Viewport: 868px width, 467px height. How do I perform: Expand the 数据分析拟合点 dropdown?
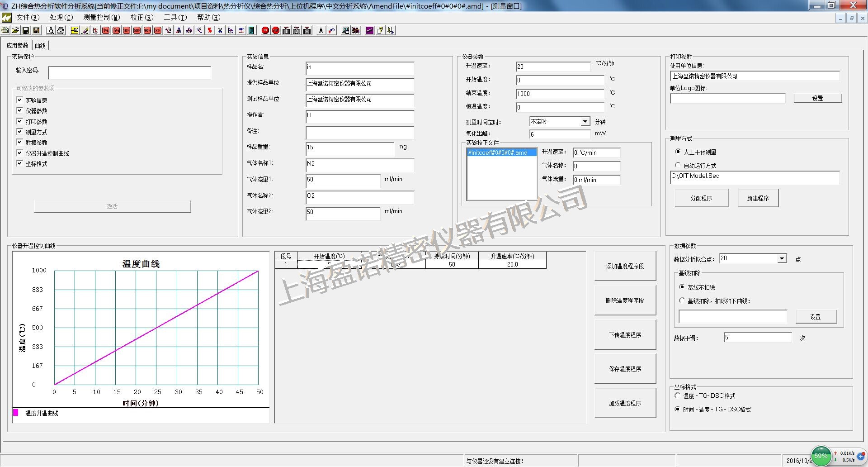coord(782,258)
